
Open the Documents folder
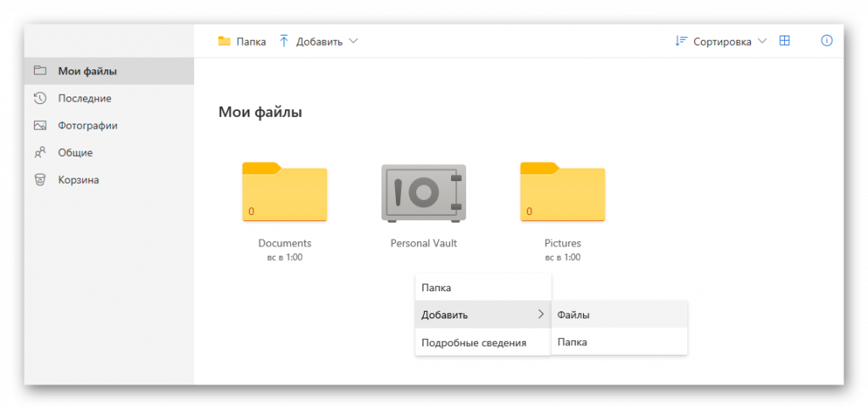tap(285, 192)
